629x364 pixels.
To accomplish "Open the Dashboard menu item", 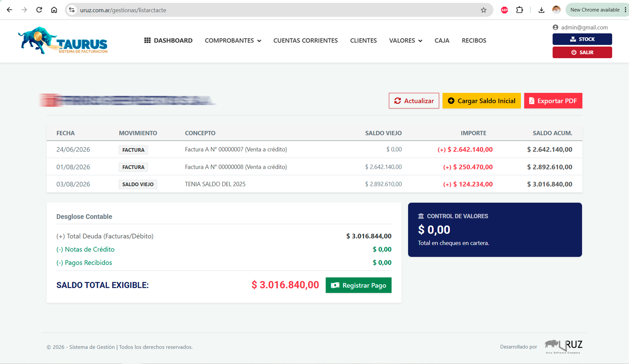I will click(168, 40).
